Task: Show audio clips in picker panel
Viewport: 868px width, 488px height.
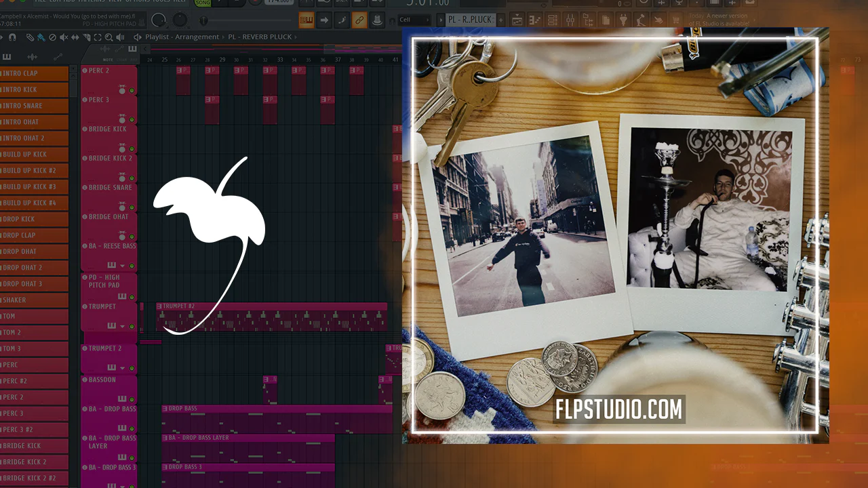Action: pos(33,57)
